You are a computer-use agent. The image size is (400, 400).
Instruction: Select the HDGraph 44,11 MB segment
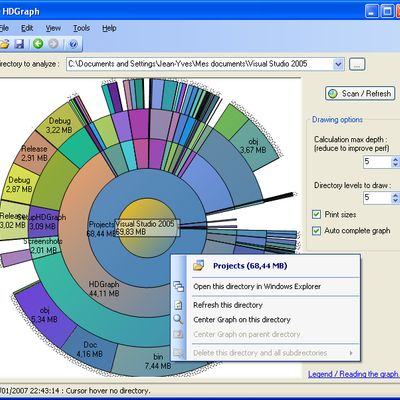coord(104,289)
